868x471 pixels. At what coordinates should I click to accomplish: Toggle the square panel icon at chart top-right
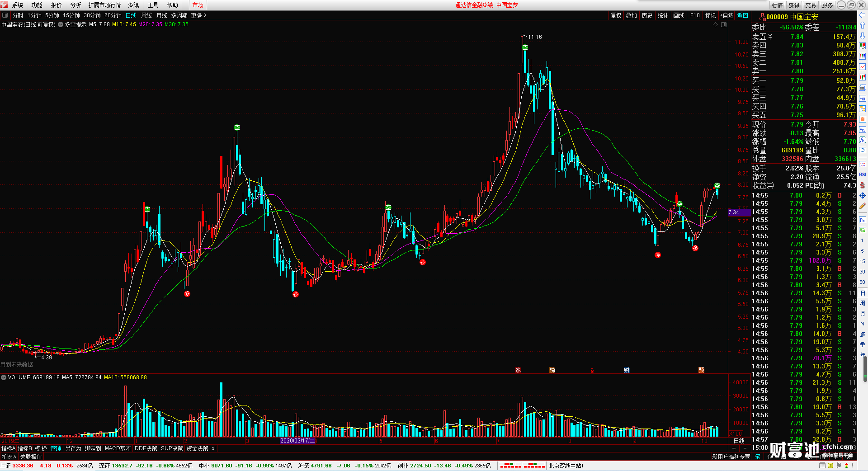pyautogui.click(x=724, y=24)
